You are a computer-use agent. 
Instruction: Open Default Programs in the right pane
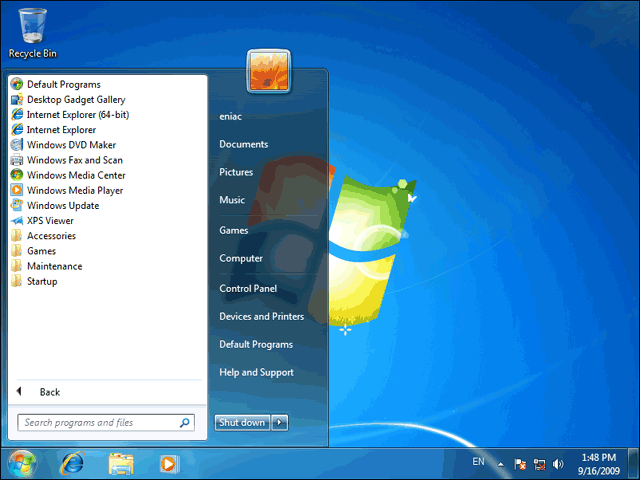coord(256,344)
